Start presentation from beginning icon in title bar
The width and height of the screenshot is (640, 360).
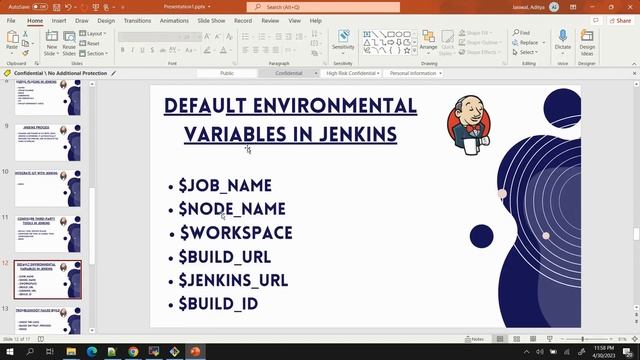(x=96, y=7)
